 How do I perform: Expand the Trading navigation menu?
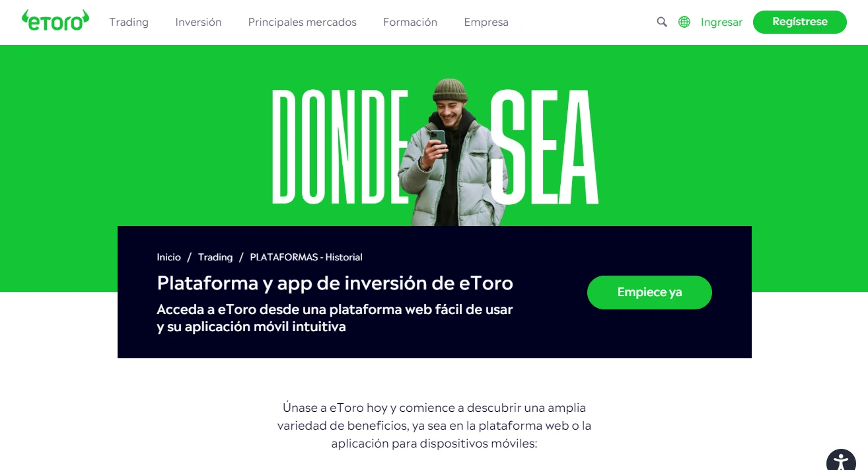pos(129,22)
